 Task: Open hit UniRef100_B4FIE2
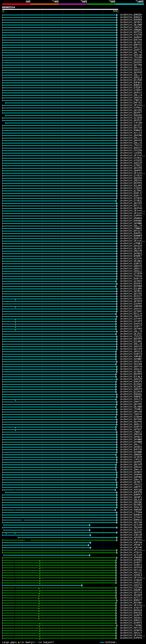131,103
